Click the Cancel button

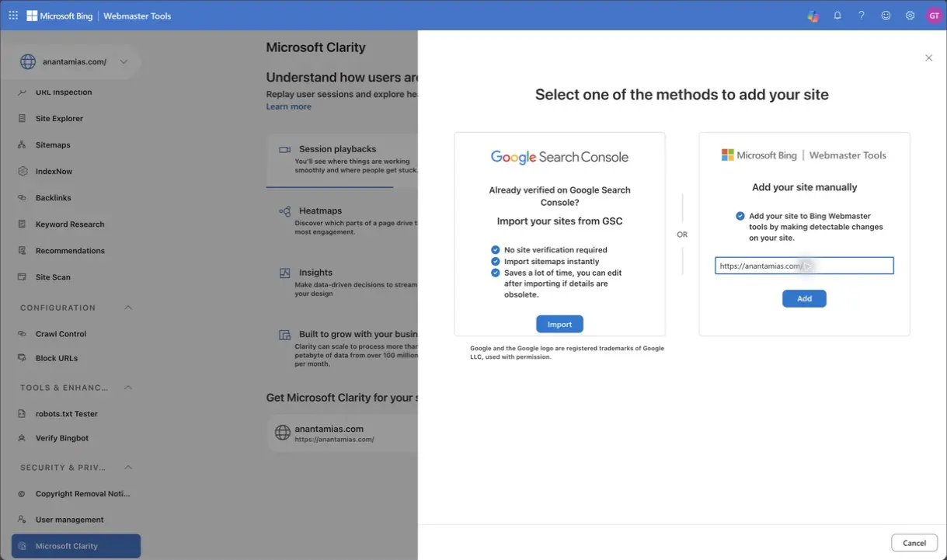tap(914, 543)
